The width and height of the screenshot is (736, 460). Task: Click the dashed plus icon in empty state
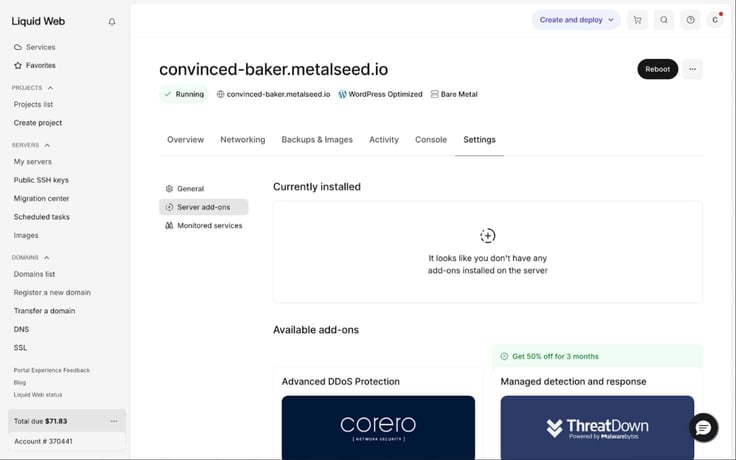point(488,236)
